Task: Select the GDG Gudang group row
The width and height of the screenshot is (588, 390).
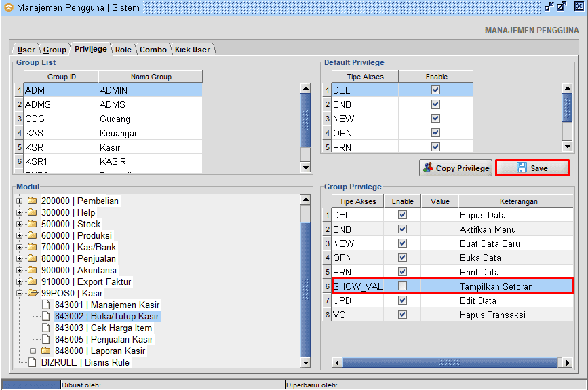Action: (113, 119)
